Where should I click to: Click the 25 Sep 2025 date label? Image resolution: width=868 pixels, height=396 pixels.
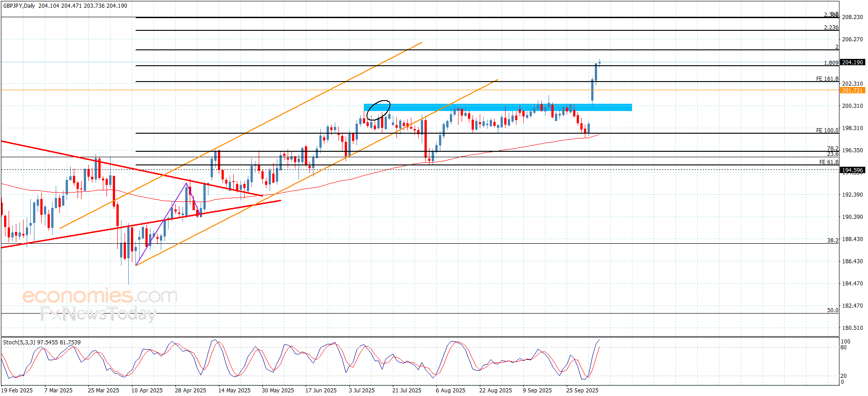(x=583, y=391)
